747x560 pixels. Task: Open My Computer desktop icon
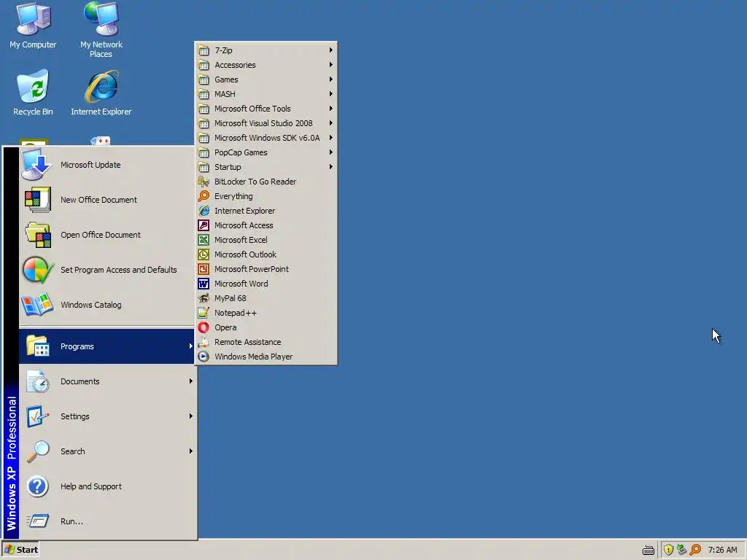pyautogui.click(x=33, y=26)
